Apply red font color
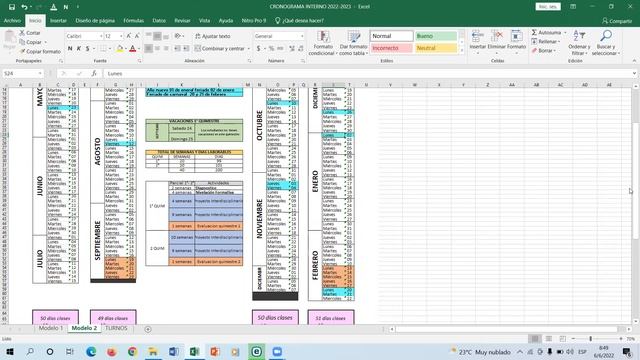 pyautogui.click(x=132, y=49)
